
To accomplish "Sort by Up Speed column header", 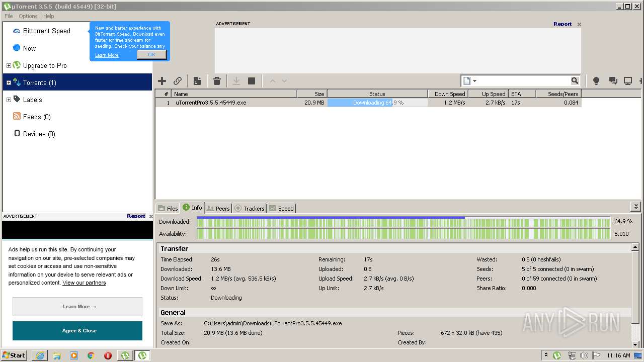I will click(x=488, y=94).
